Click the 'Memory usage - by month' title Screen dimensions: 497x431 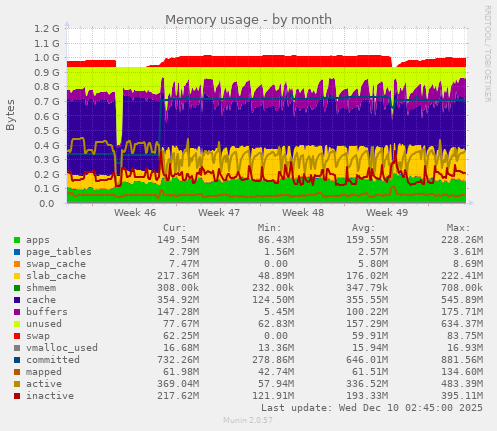click(x=248, y=20)
